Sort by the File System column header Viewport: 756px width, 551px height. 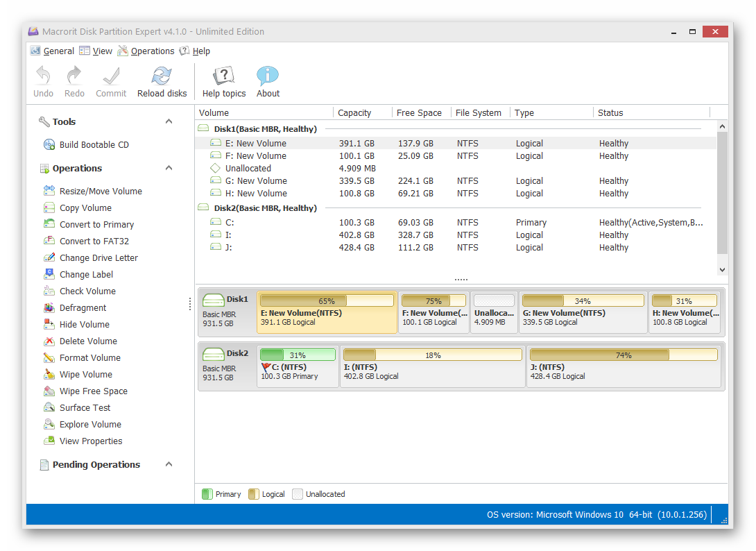[x=480, y=113]
